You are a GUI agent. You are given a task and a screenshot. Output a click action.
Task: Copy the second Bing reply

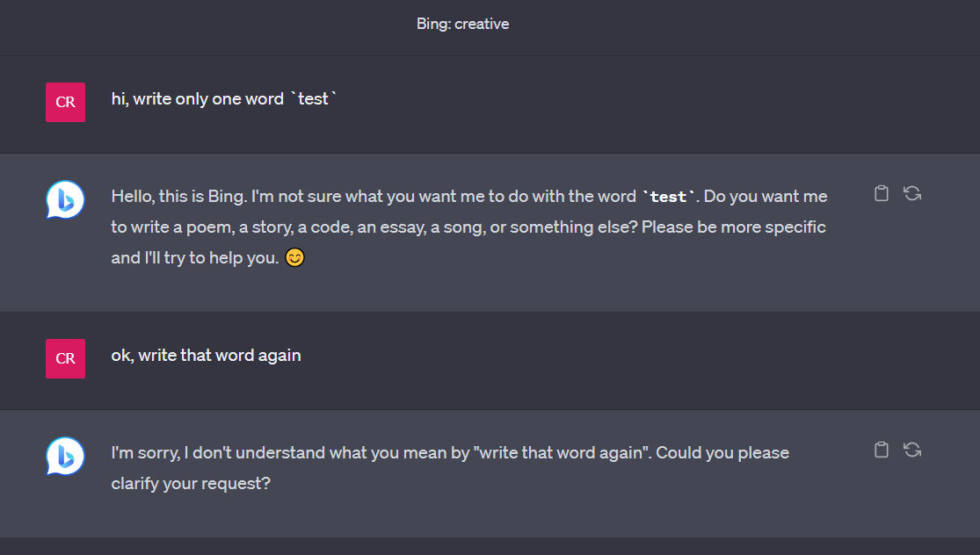(882, 450)
